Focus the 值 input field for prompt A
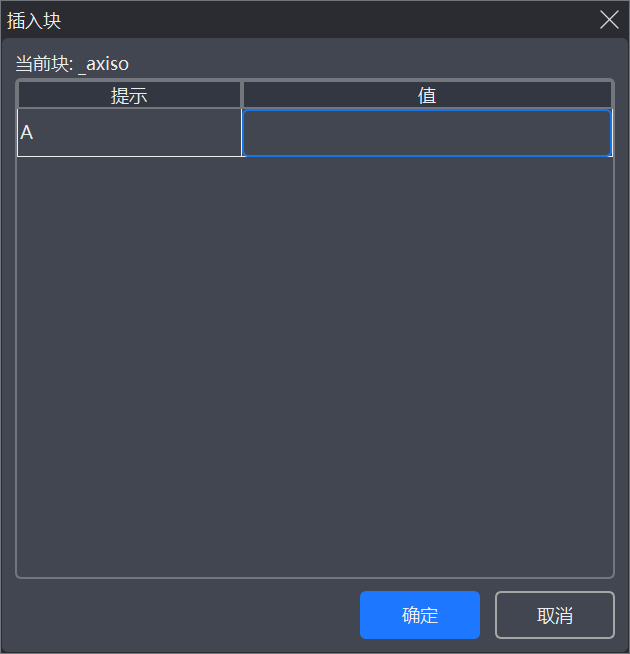The image size is (630, 654). [x=427, y=133]
